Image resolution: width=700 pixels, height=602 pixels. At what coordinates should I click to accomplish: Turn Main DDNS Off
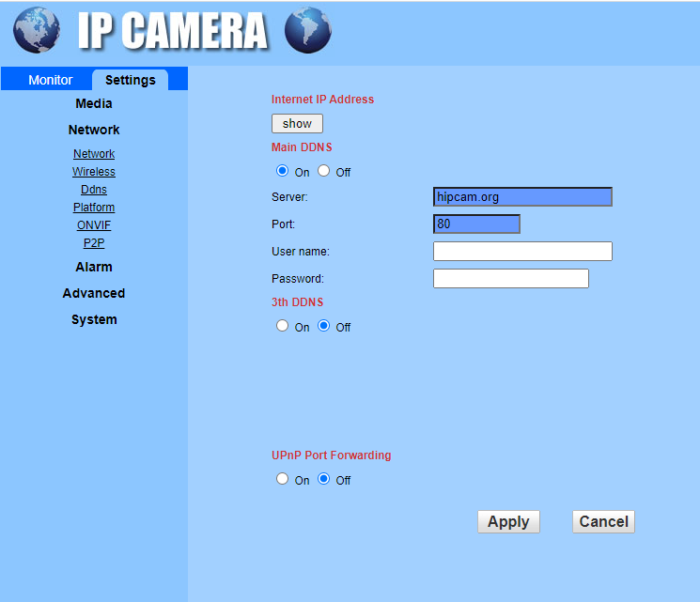(323, 171)
